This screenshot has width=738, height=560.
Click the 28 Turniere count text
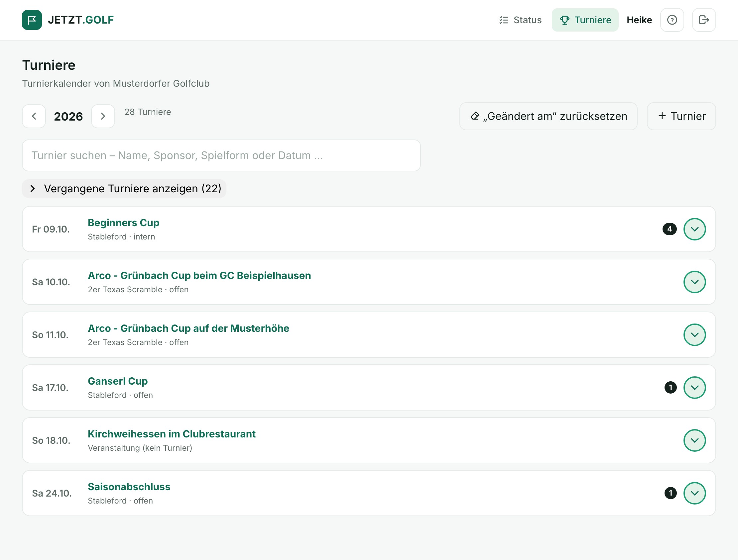point(148,112)
